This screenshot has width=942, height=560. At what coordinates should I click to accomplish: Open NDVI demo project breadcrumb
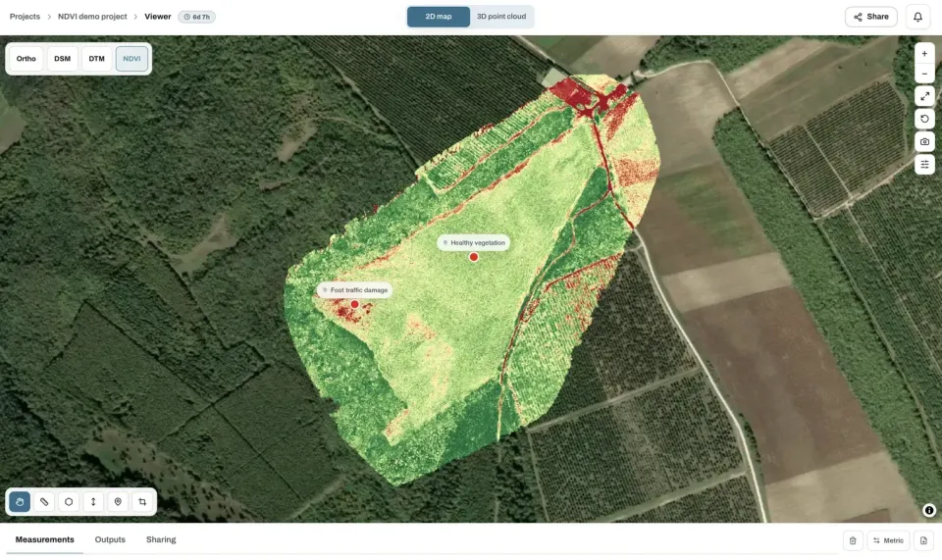tap(92, 17)
